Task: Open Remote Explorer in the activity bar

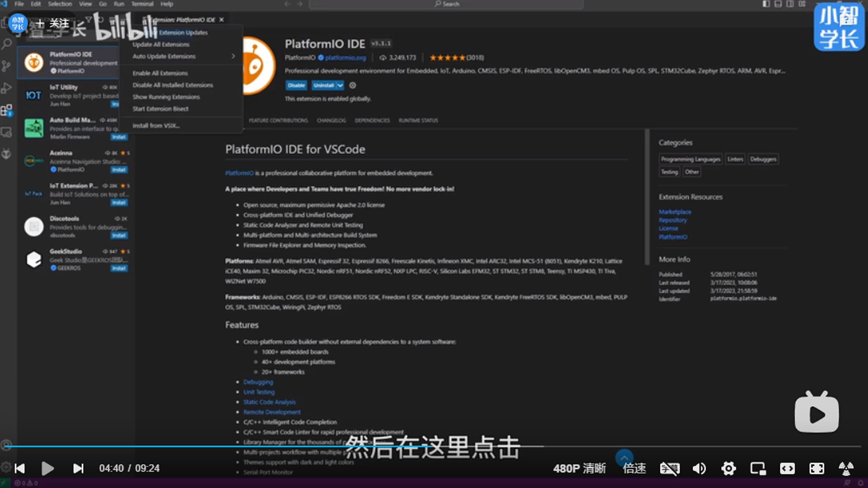Action: point(6,132)
